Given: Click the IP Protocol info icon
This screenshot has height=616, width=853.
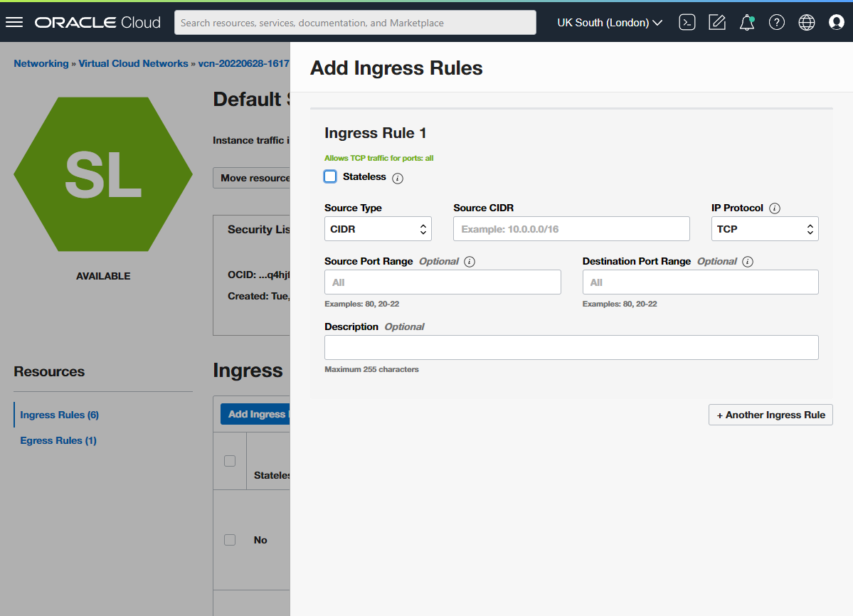Looking at the screenshot, I should tap(775, 208).
